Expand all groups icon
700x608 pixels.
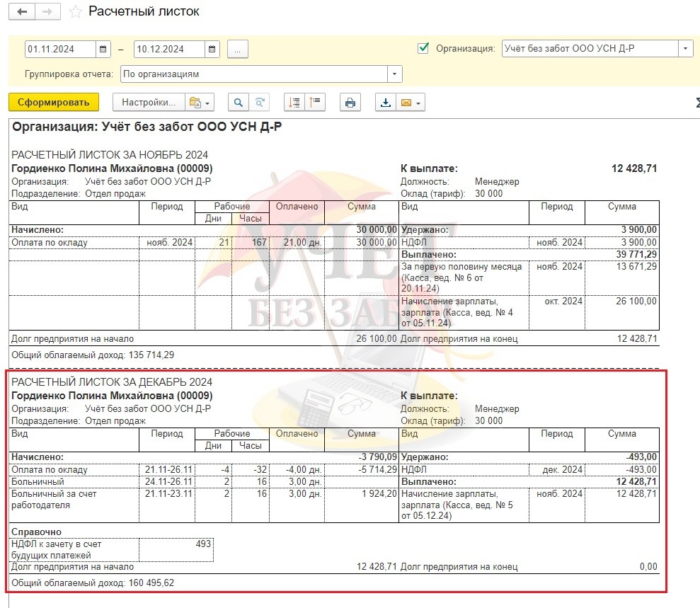click(x=315, y=103)
